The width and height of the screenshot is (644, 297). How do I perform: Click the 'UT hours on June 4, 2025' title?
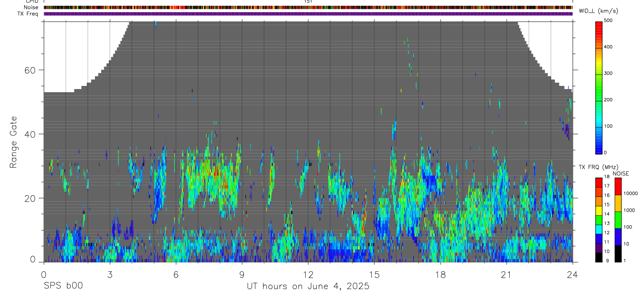[308, 287]
